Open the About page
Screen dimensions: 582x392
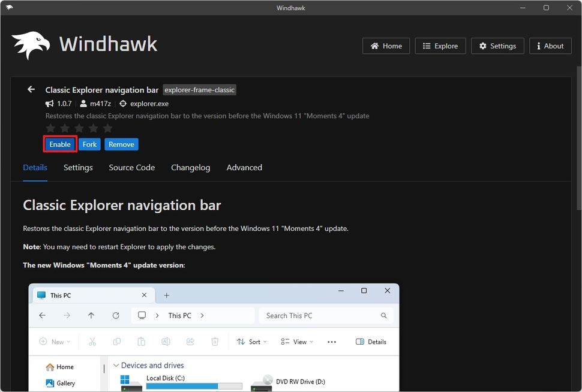pyautogui.click(x=550, y=46)
